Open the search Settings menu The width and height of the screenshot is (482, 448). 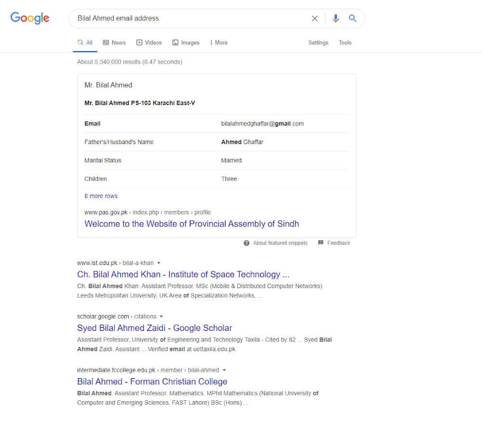pos(318,42)
